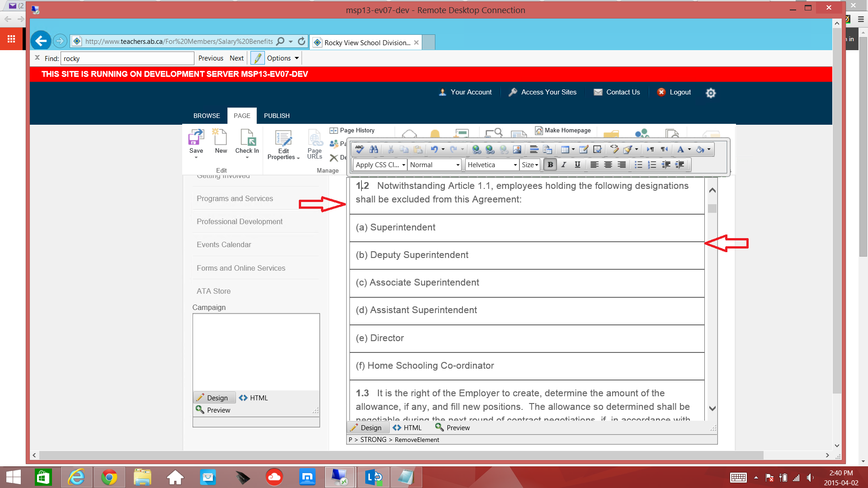Click the Undo arrow in editor toolbar
This screenshot has width=868, height=488.
click(x=434, y=150)
